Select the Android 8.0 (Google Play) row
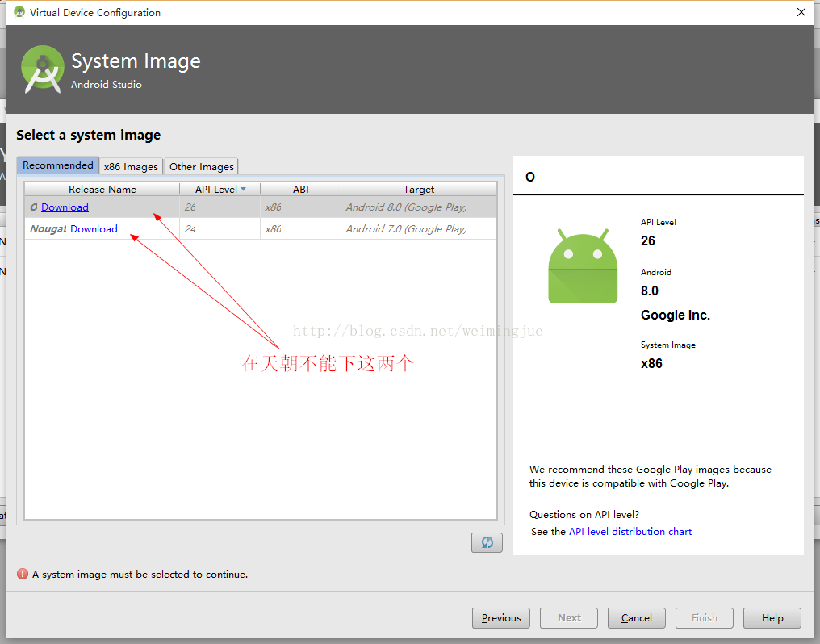 (x=261, y=207)
